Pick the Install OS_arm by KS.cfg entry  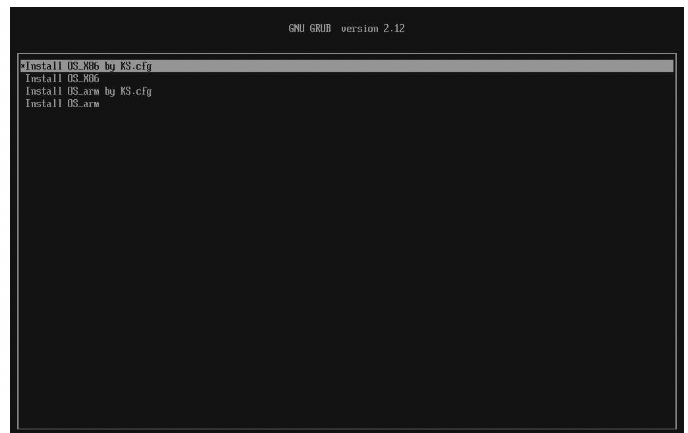(x=88, y=91)
